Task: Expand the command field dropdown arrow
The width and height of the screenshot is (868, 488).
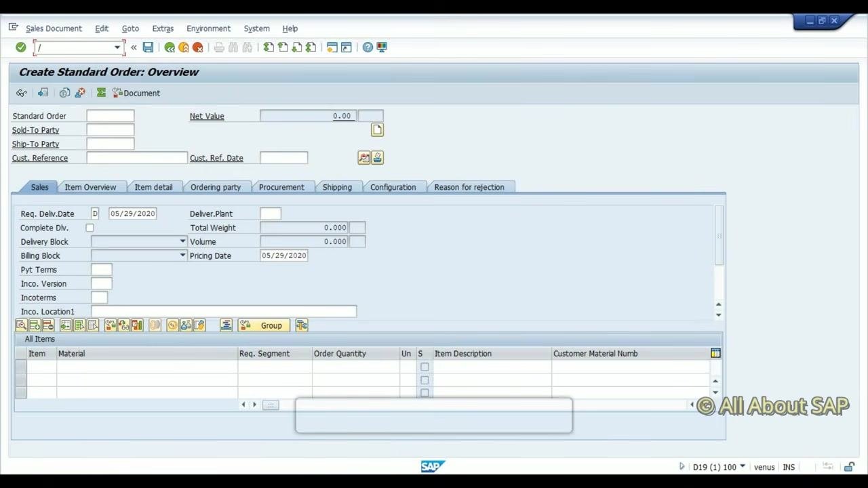Action: (x=117, y=47)
